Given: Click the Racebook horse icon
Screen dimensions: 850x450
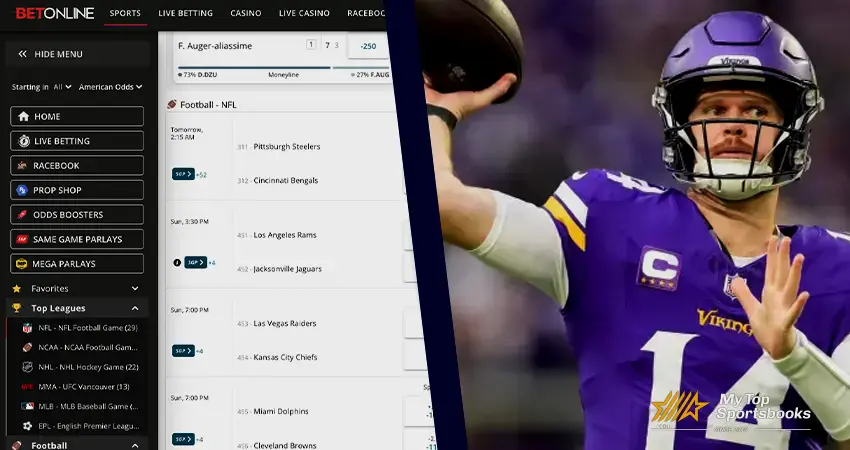Looking at the screenshot, I should pyautogui.click(x=22, y=165).
